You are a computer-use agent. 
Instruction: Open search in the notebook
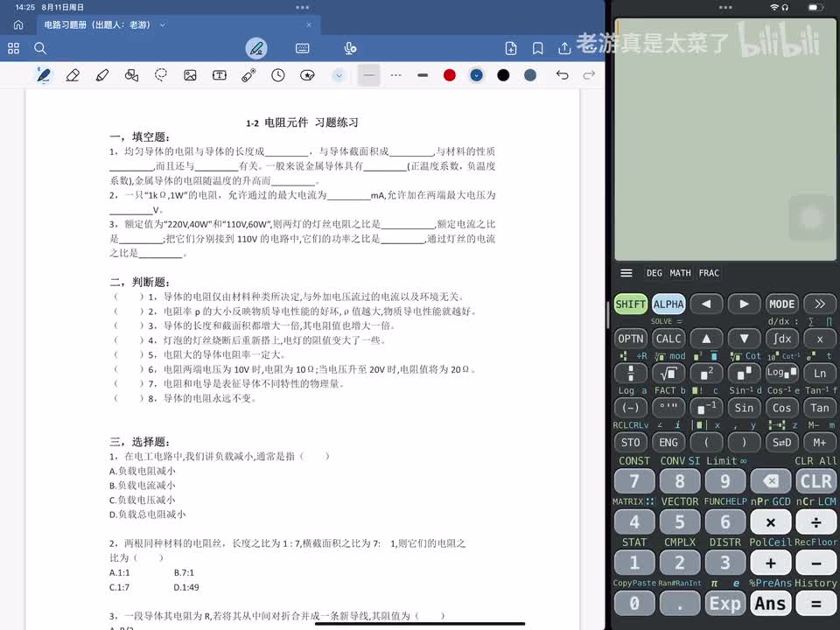40,49
